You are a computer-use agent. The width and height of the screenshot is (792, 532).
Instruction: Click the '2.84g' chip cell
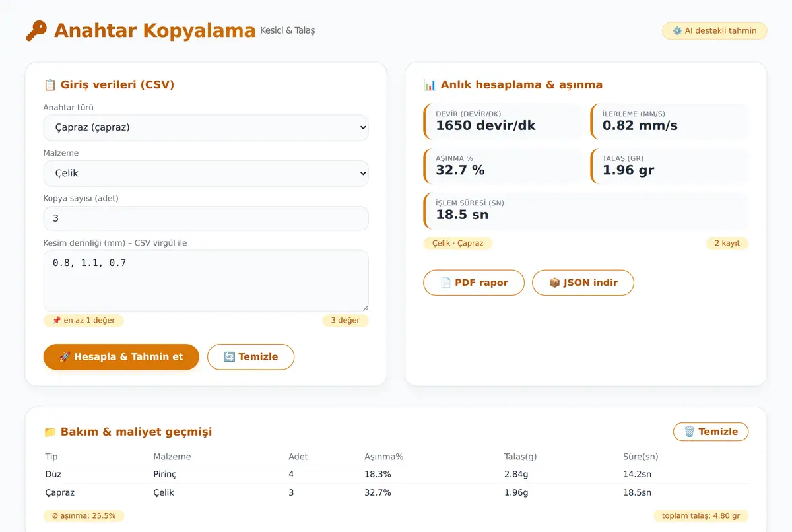pyautogui.click(x=516, y=475)
